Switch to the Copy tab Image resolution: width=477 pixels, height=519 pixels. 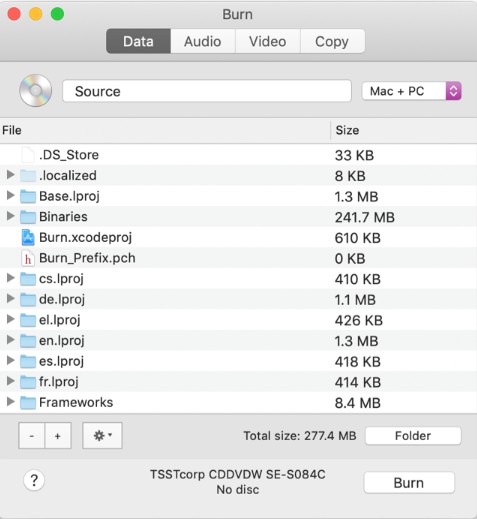[332, 41]
